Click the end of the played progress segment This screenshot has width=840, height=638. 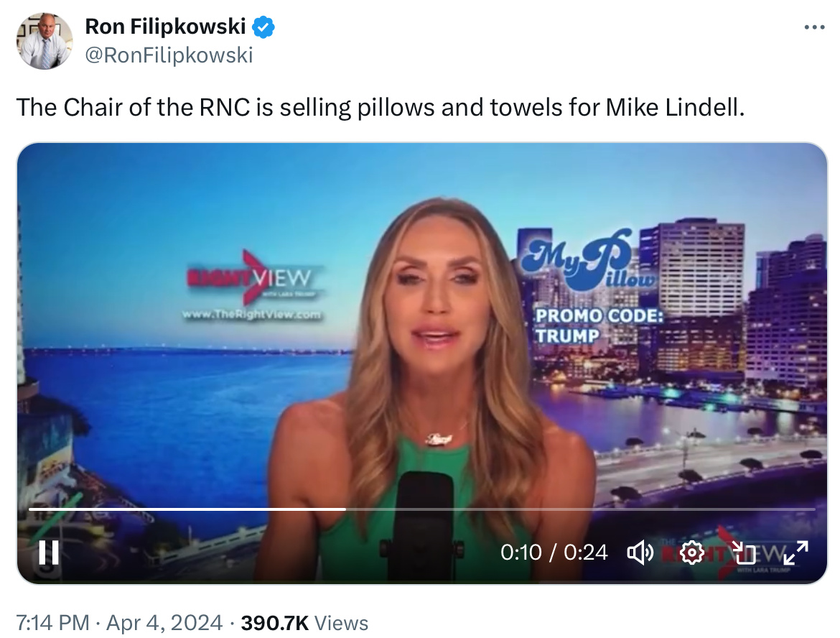pos(345,509)
